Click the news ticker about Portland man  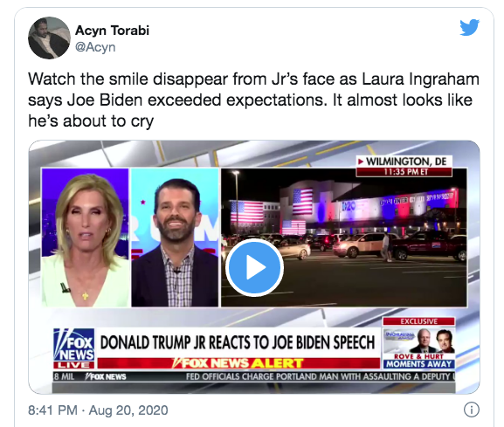tap(321, 376)
